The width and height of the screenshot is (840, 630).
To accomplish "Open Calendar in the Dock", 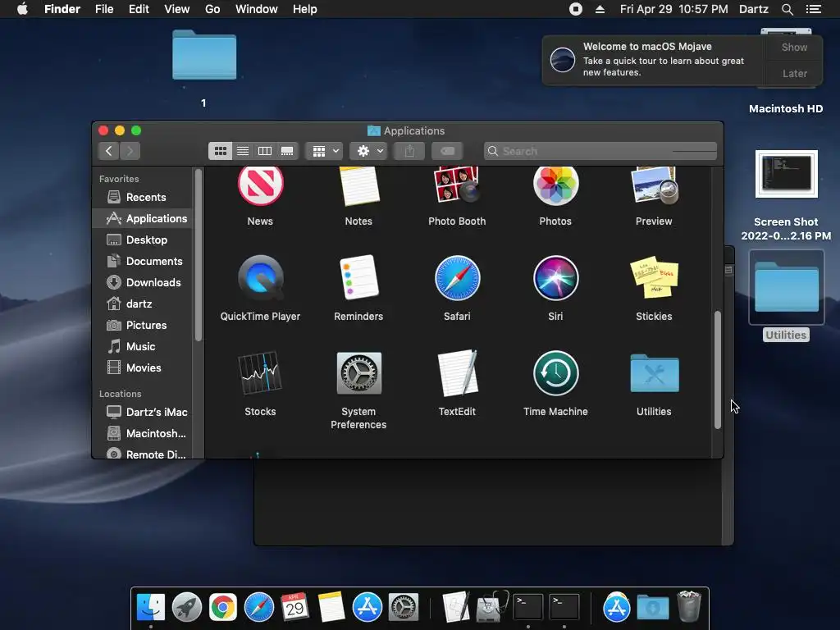I will (294, 607).
